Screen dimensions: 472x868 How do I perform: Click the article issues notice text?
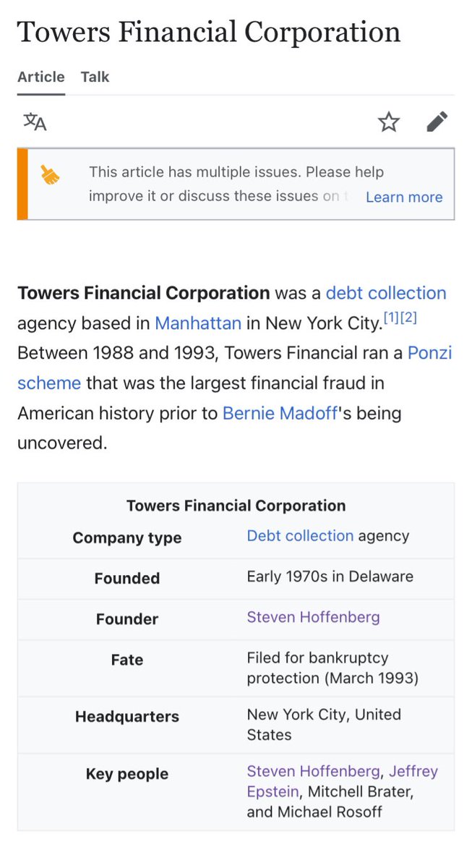pyautogui.click(x=217, y=184)
